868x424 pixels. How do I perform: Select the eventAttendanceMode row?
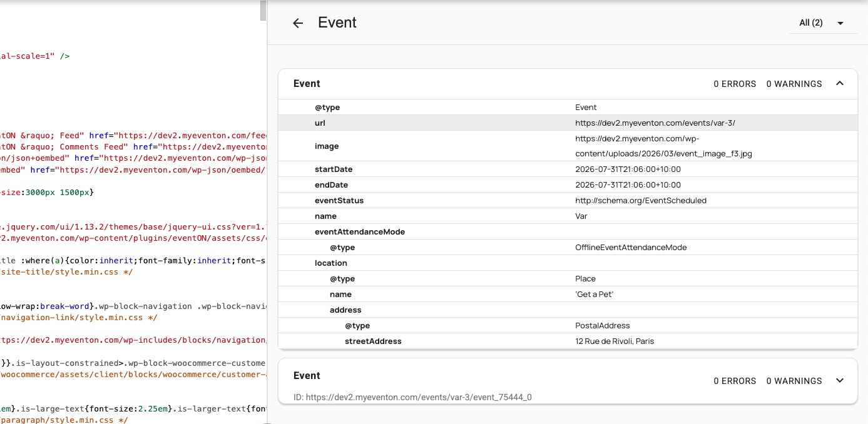pyautogui.click(x=568, y=232)
